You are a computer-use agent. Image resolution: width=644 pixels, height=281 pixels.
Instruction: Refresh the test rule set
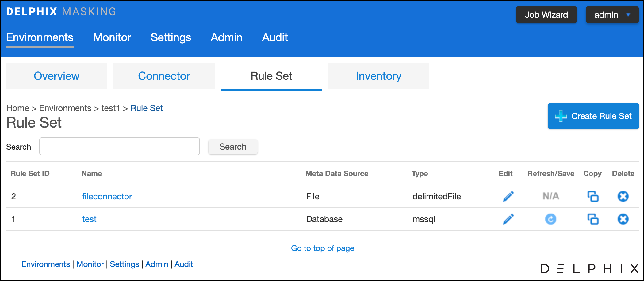tap(550, 219)
